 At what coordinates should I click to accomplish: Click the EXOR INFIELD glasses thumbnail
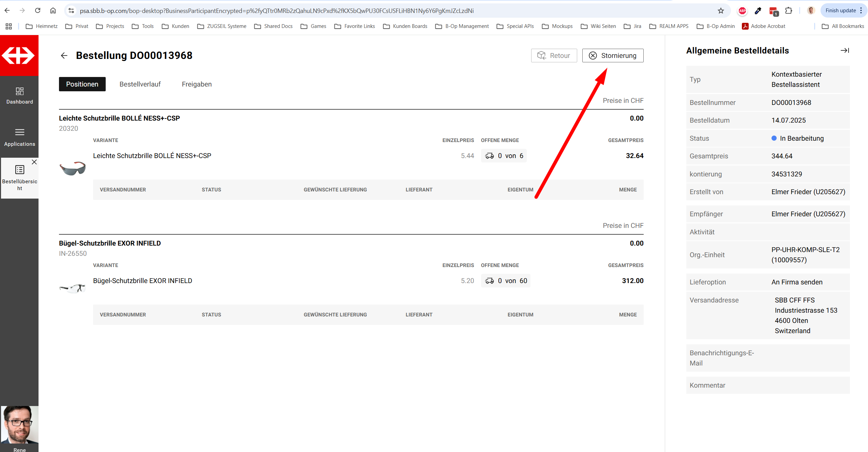(72, 288)
